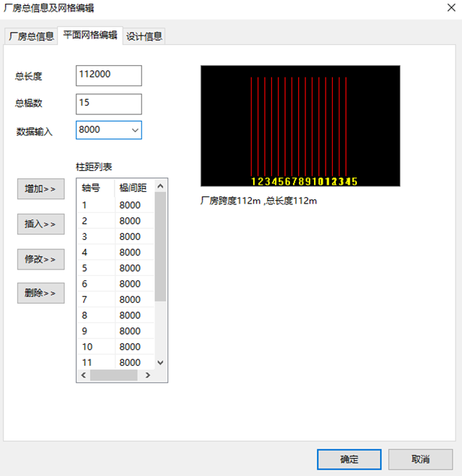Viewport: 462px width, 476px height.
Task: Select row 8 in the 柱距列表
Action: 116,315
